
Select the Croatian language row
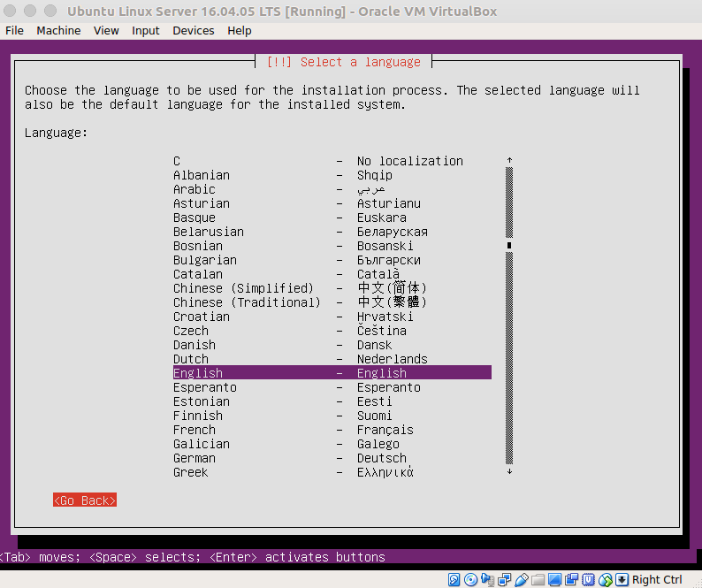point(332,317)
